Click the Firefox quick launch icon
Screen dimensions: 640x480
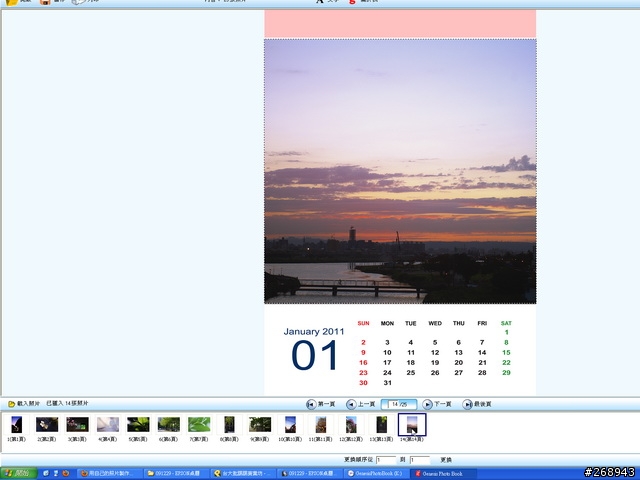65,473
